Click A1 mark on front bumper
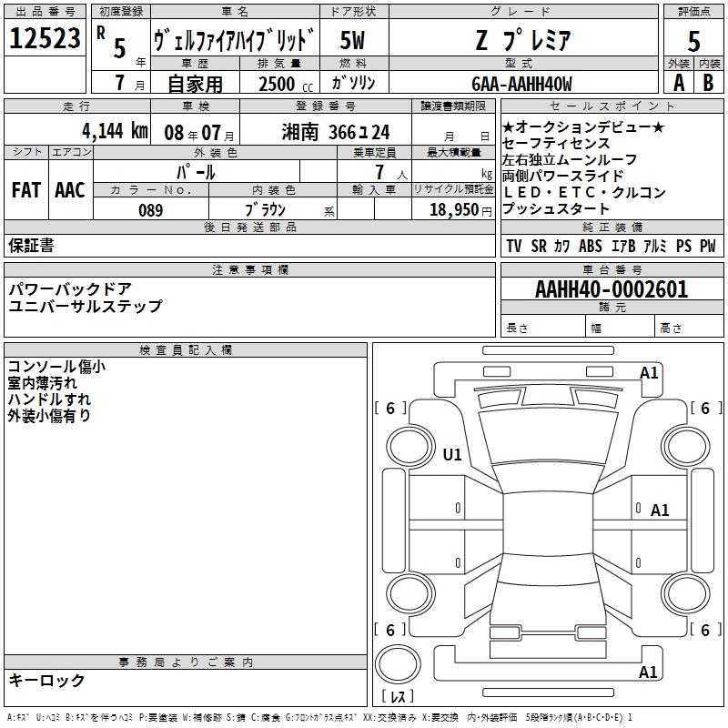This screenshot has width=728, height=728. [649, 373]
